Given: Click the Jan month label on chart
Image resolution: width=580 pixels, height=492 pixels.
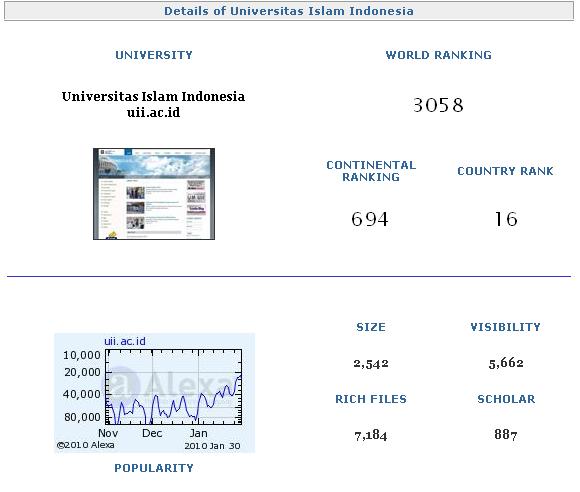Looking at the screenshot, I should [199, 433].
